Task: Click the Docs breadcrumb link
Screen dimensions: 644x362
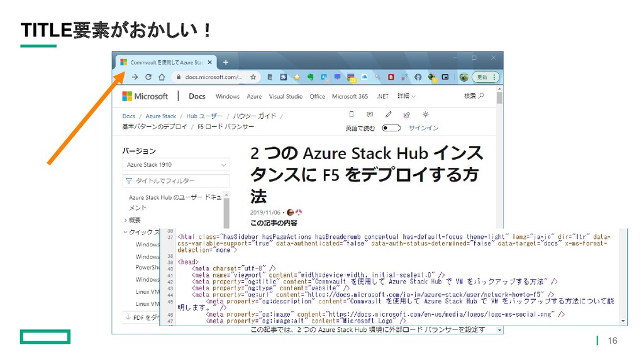Action: click(128, 116)
